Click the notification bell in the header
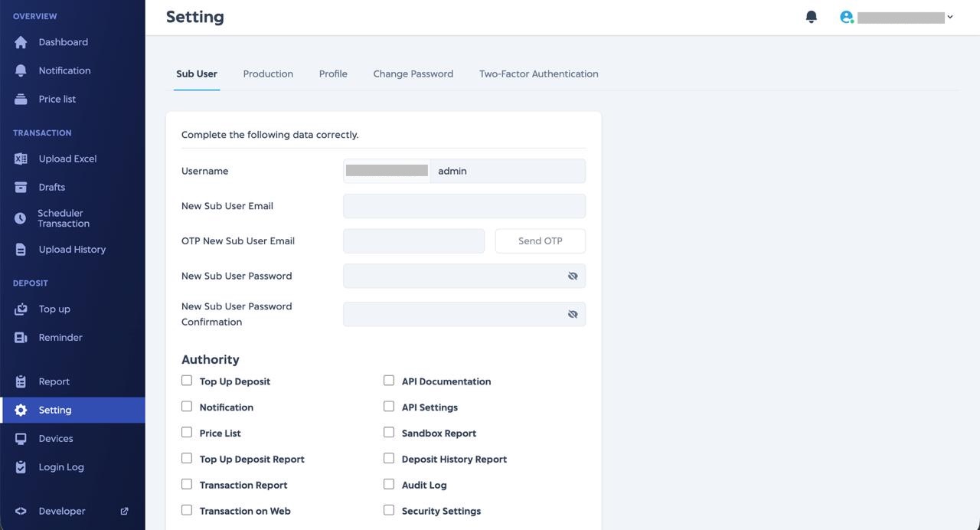The width and height of the screenshot is (980, 530). click(x=811, y=16)
